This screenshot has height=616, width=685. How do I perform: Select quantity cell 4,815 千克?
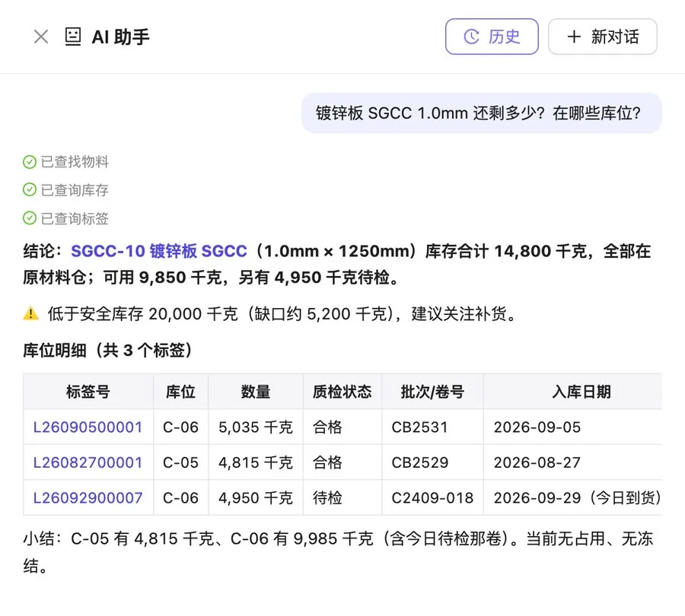tap(256, 462)
